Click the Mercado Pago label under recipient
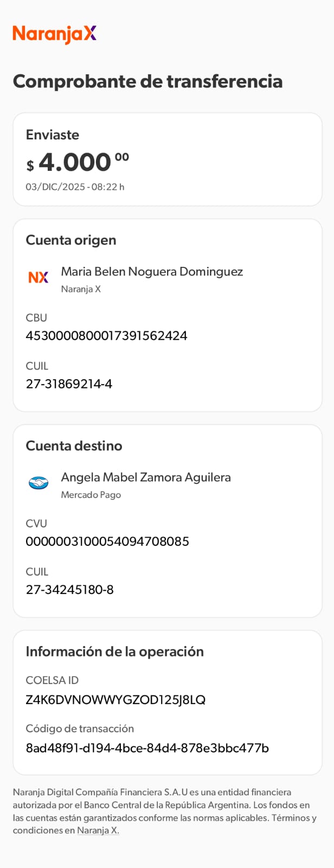Screen dimensions: 334x868 click(91, 495)
